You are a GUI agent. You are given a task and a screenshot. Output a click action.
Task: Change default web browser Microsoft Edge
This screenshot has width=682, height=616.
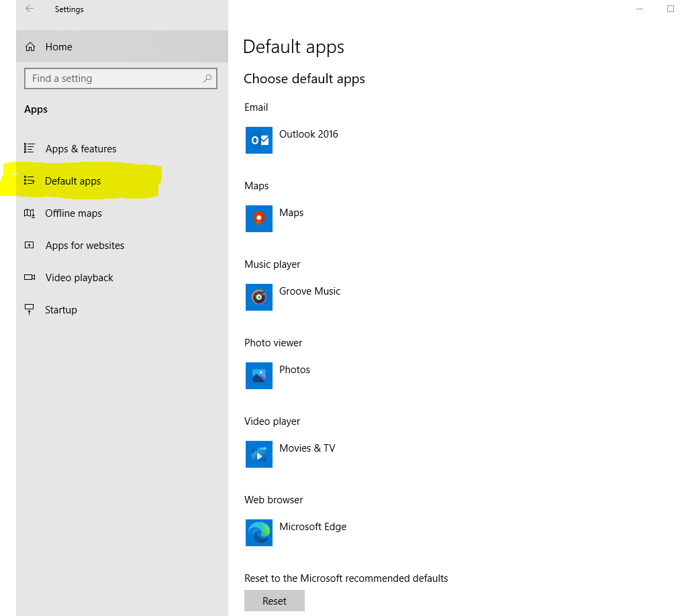pyautogui.click(x=313, y=527)
